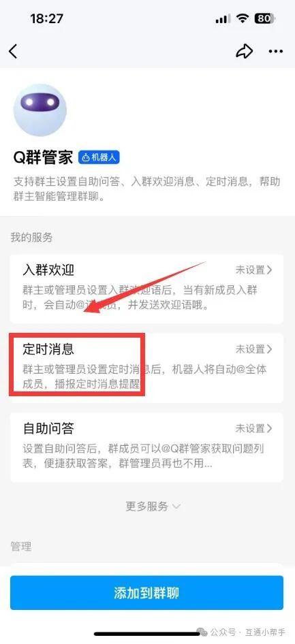Tap the clock showing 18:27
The image size is (295, 644).
click(x=46, y=18)
